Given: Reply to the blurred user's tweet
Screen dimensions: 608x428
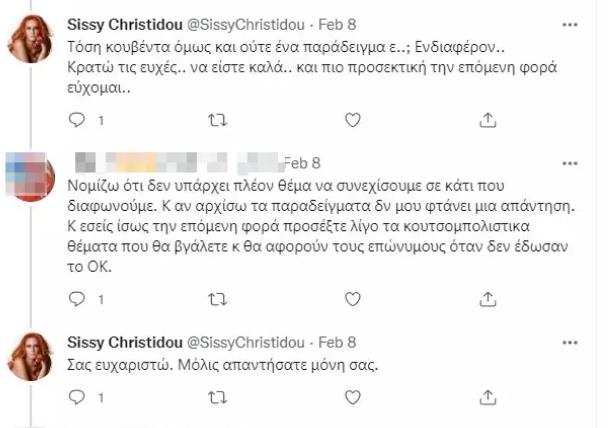Looking at the screenshot, I should pos(77,299).
